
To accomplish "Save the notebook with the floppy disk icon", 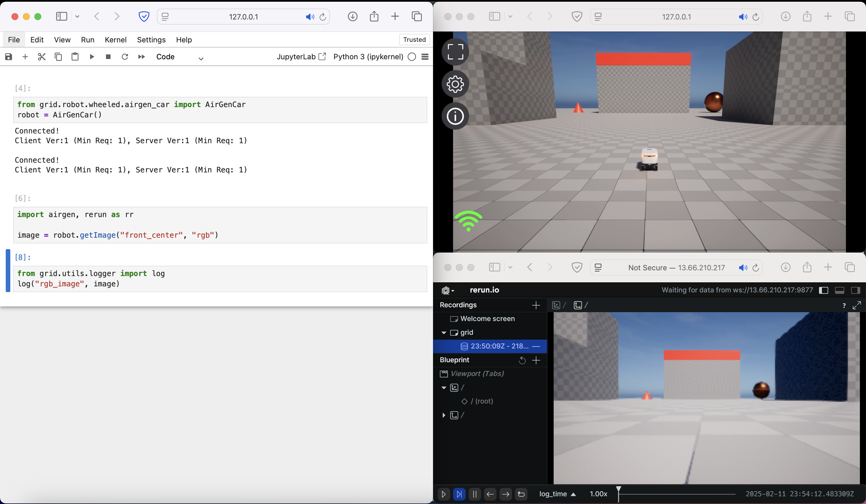I will [9, 57].
